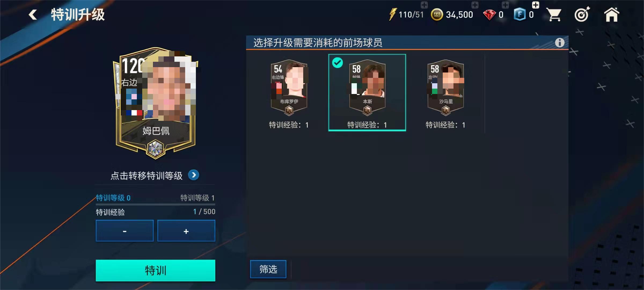Click the 特训 train button
Image resolution: width=644 pixels, height=290 pixels.
pos(155,270)
